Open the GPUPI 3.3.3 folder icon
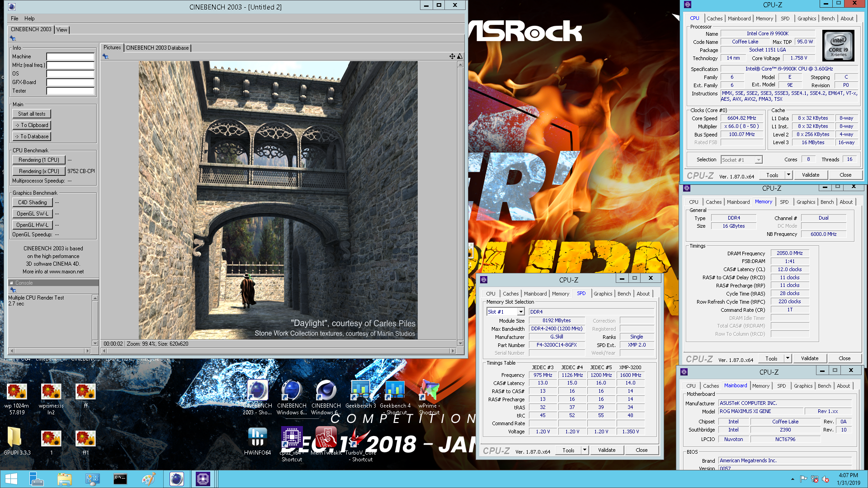The height and width of the screenshot is (488, 868). point(17,441)
